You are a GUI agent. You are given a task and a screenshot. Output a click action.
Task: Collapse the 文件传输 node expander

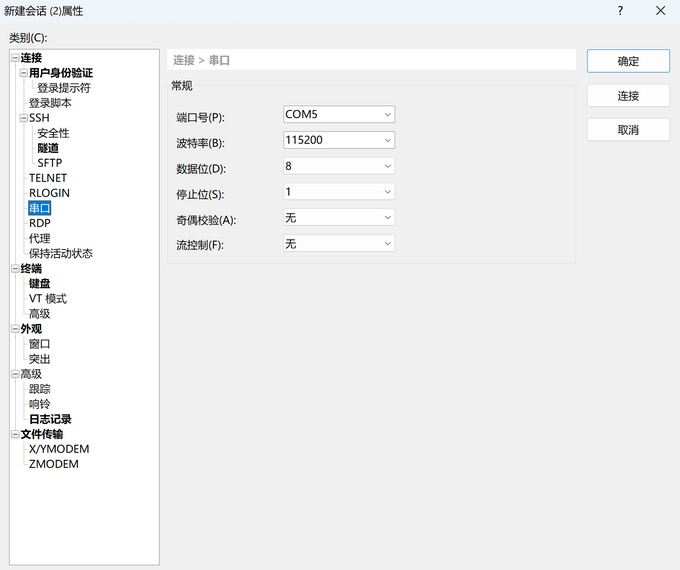coord(15,434)
